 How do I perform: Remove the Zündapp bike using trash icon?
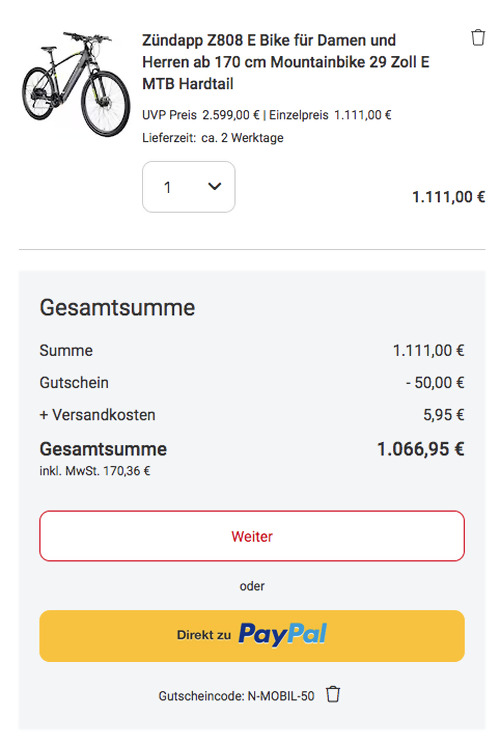point(478,37)
